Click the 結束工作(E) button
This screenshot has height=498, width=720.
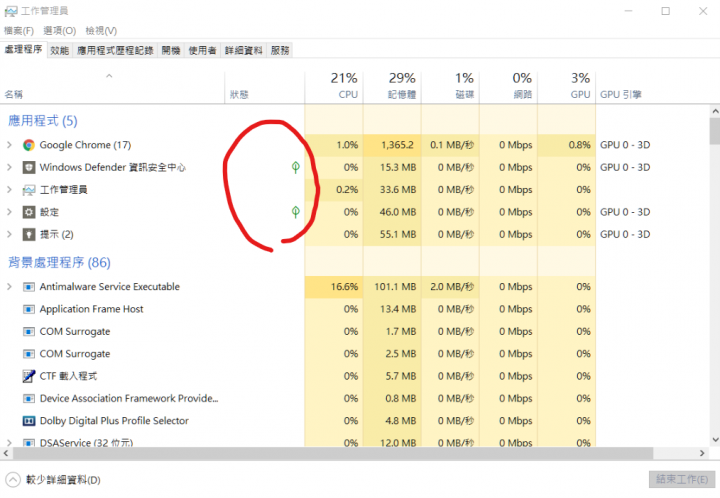pos(682,480)
